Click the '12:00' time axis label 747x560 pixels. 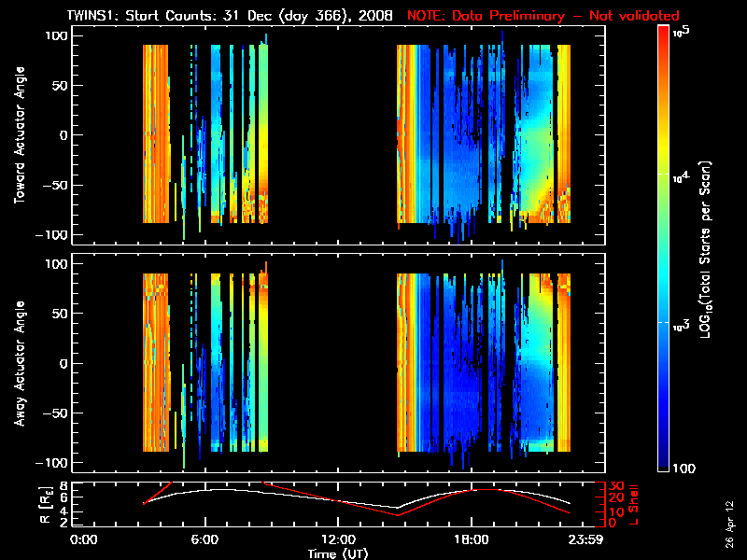(x=338, y=539)
